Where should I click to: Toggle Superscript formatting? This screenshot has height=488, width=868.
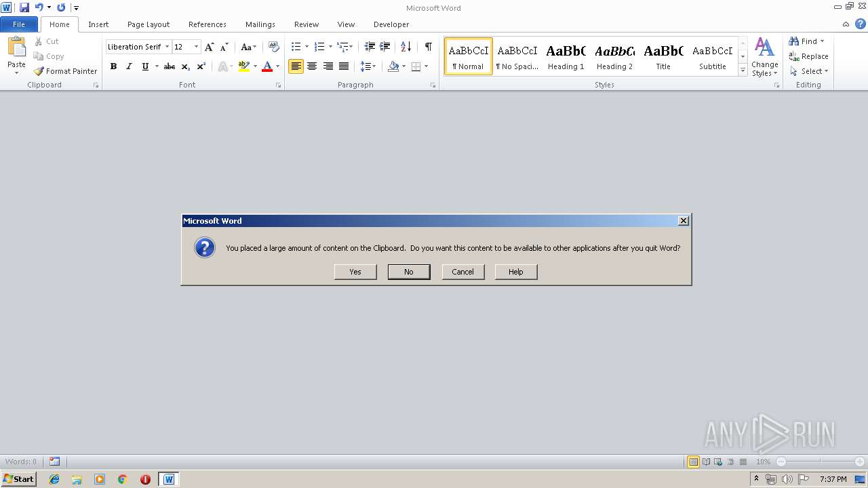[x=201, y=66]
